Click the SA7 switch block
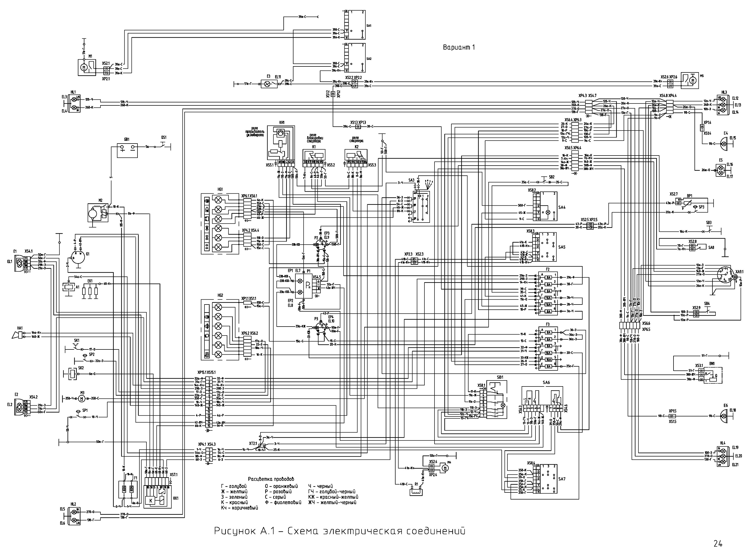 (545, 479)
